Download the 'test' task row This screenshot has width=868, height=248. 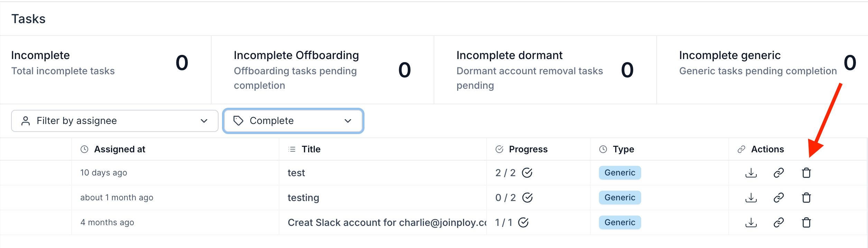coord(751,173)
